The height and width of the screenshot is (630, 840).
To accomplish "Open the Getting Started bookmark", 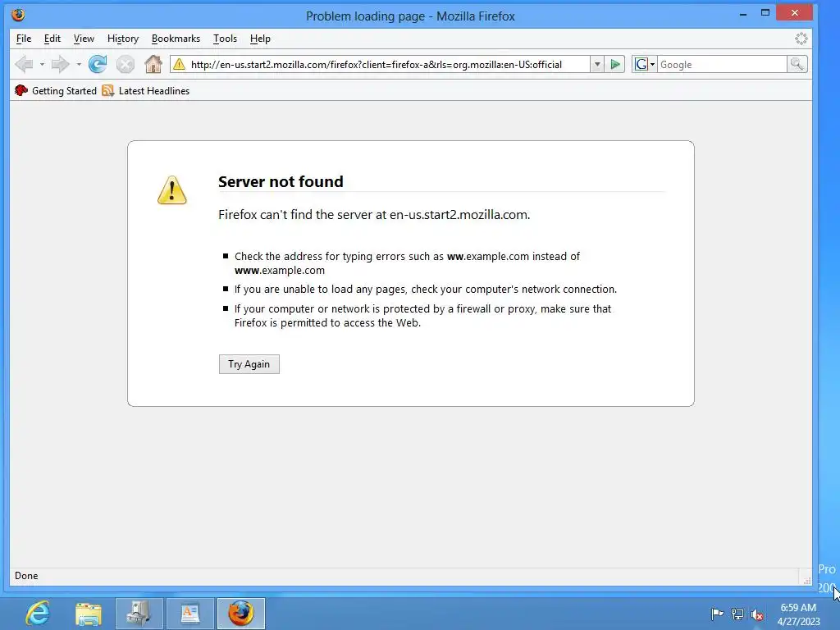I will [x=56, y=90].
